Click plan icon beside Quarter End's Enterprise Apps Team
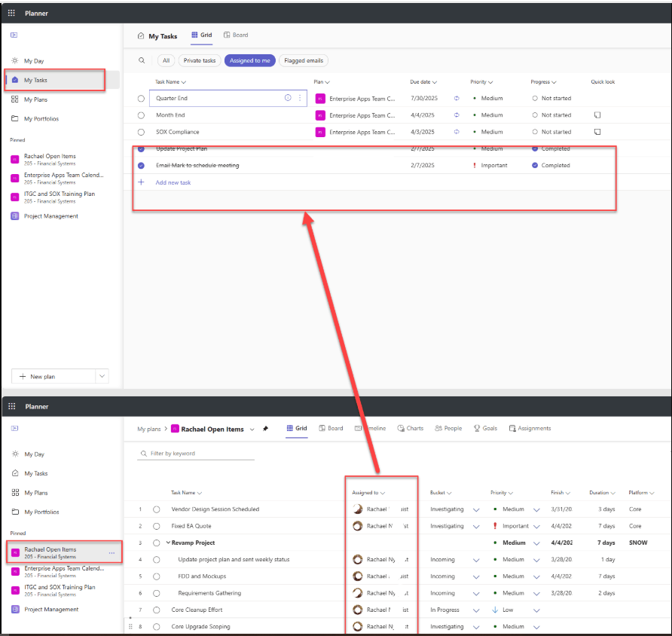Screen dimensions: 672x636 [320, 99]
